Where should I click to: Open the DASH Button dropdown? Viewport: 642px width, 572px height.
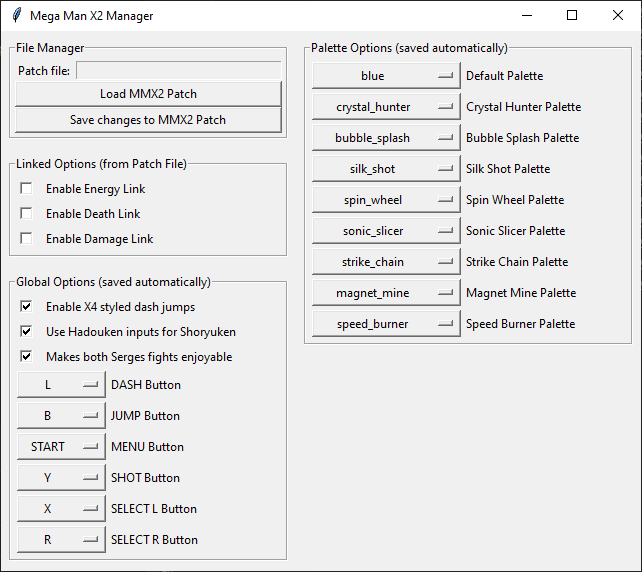(x=61, y=384)
